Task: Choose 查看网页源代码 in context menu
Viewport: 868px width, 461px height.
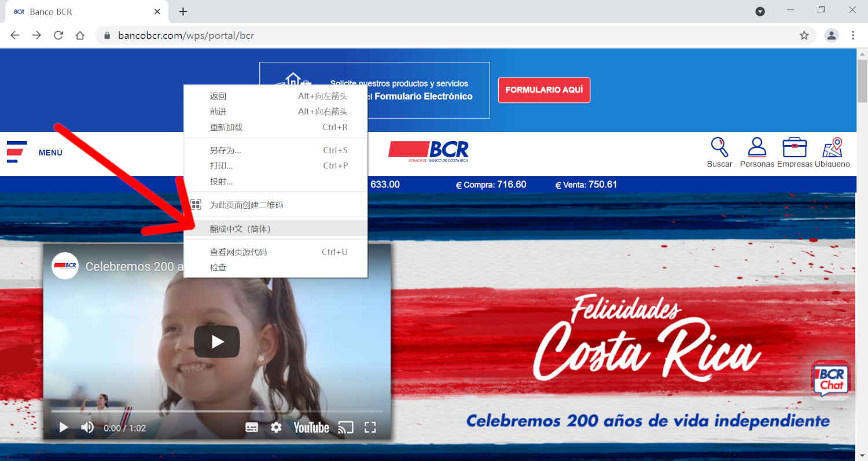Action: click(238, 252)
